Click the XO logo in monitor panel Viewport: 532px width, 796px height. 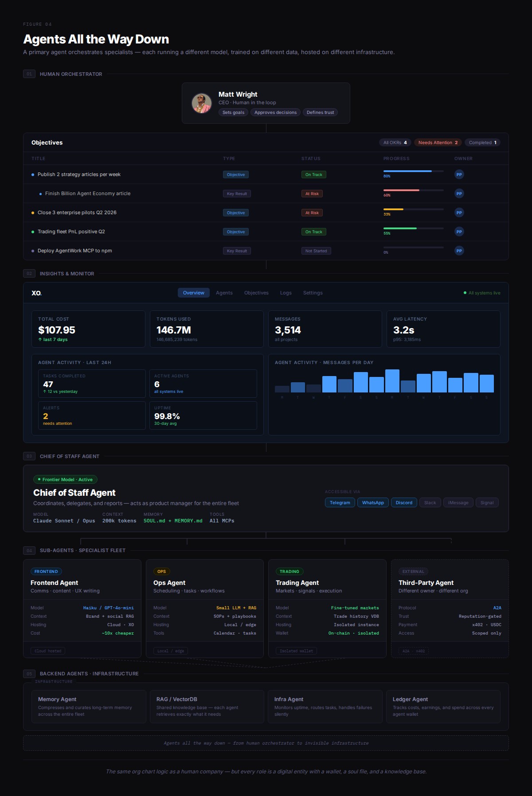coord(36,293)
